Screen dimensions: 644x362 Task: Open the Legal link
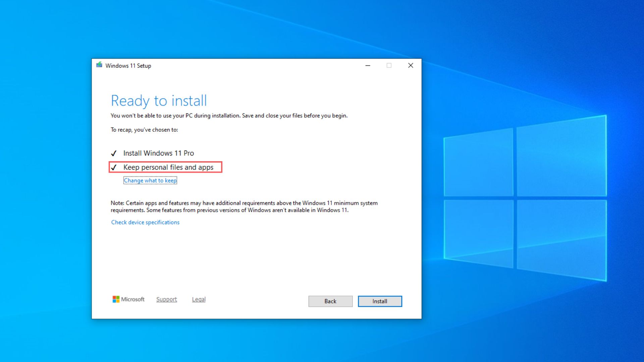click(x=199, y=299)
